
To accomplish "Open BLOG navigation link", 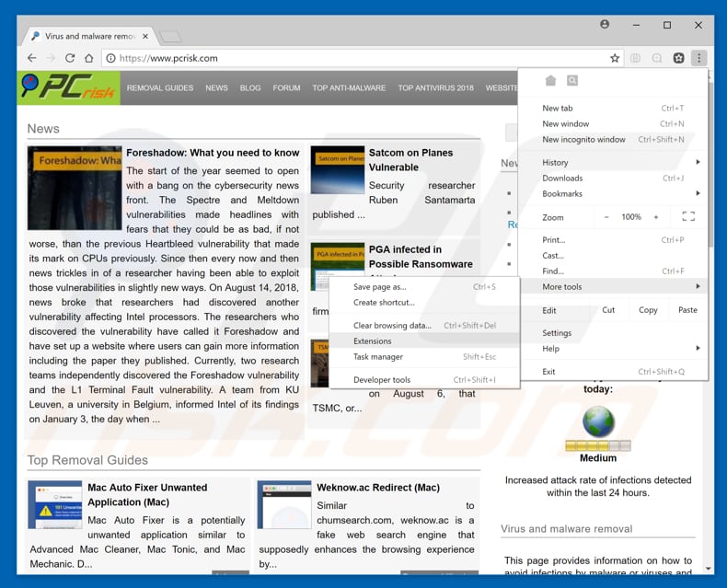I will click(250, 87).
